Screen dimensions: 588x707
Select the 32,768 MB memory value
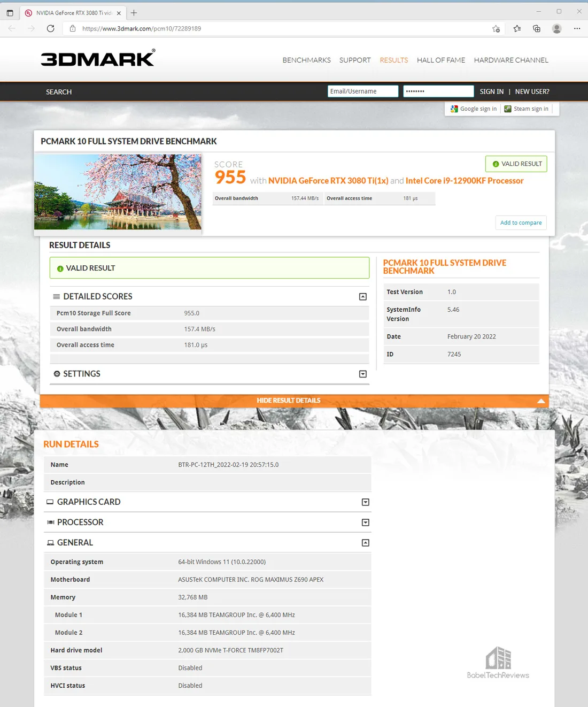click(x=193, y=597)
